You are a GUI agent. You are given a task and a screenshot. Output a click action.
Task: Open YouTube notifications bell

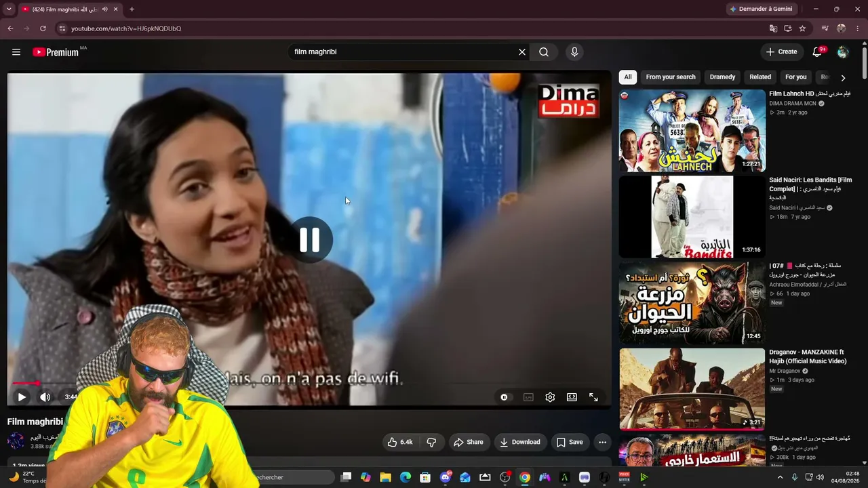click(818, 52)
